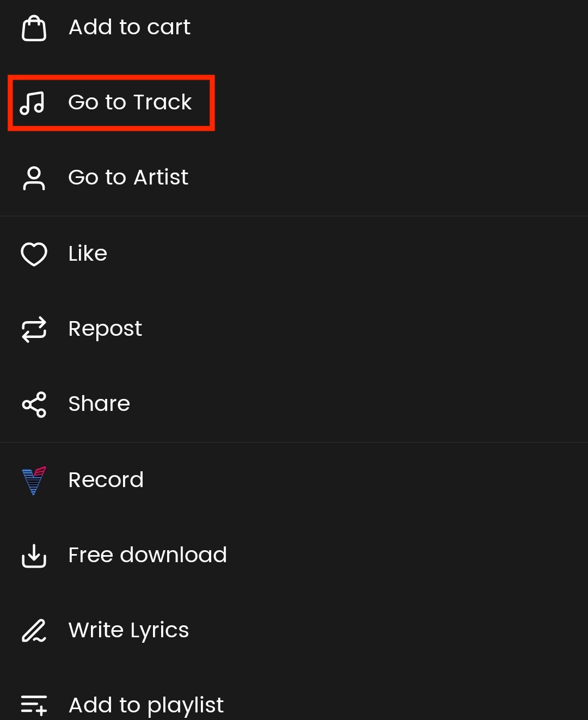Click the music note track icon
Viewport: 588px width, 720px height.
point(32,102)
